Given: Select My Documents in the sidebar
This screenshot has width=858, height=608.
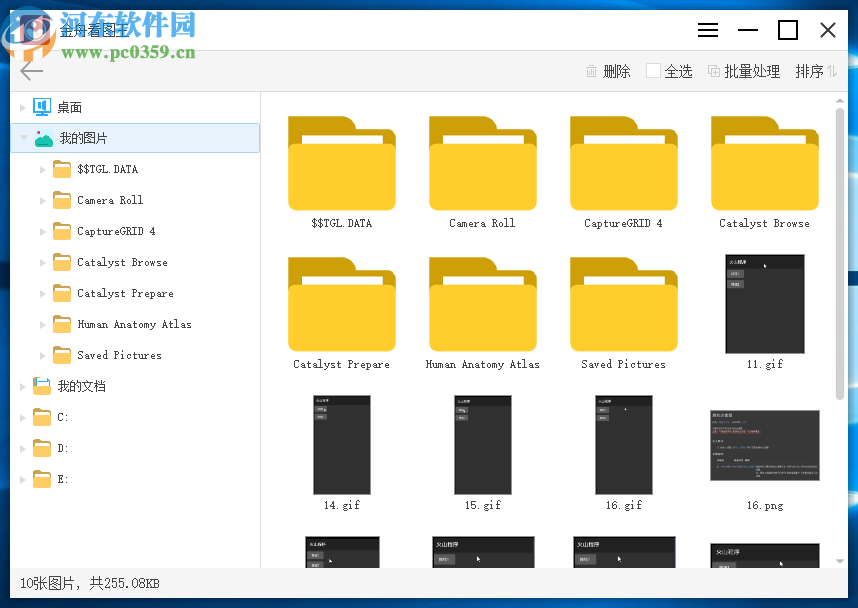Looking at the screenshot, I should point(80,386).
